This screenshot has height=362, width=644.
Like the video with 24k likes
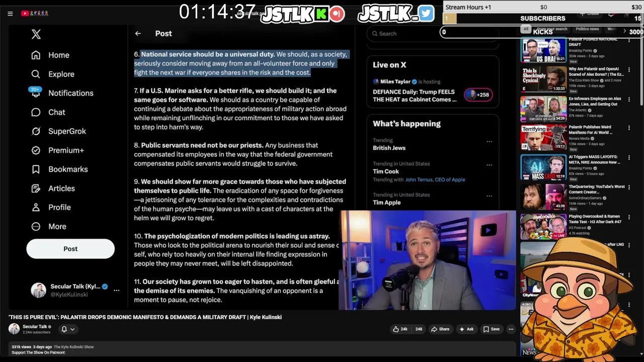click(400, 329)
